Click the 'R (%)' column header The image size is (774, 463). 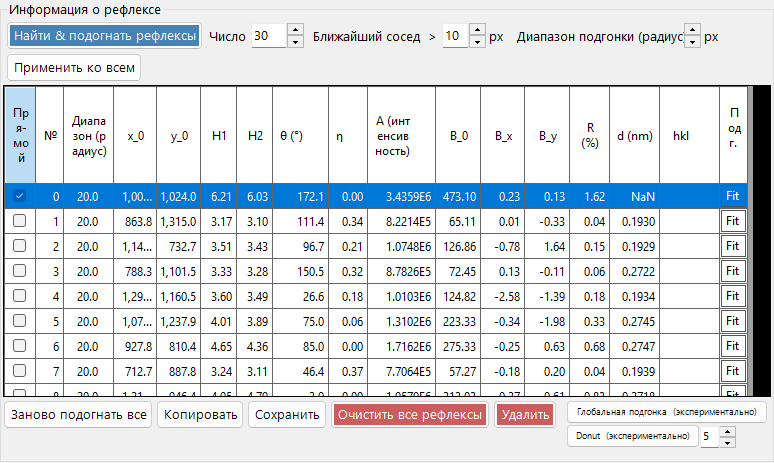pos(590,135)
